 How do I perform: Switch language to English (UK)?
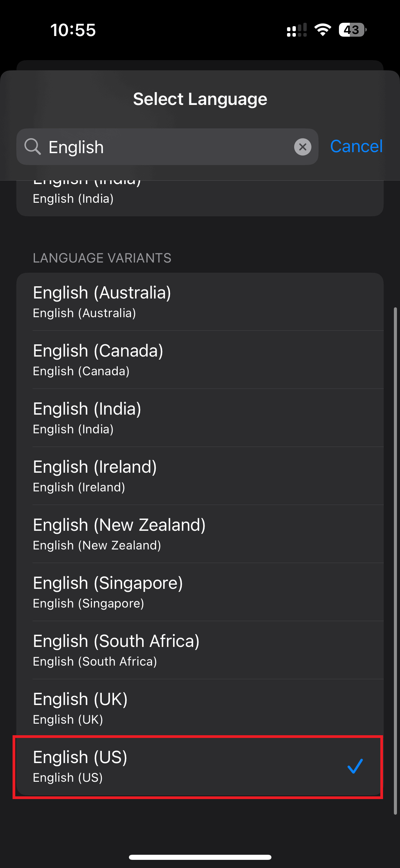(x=199, y=708)
